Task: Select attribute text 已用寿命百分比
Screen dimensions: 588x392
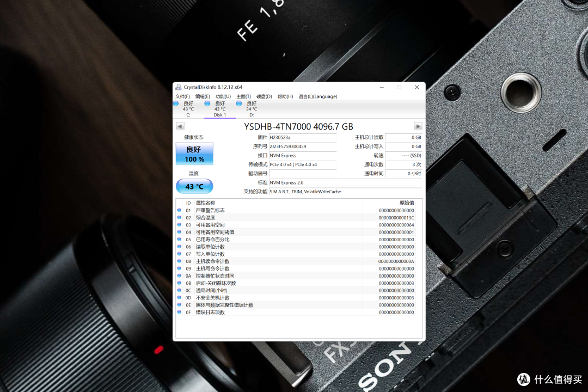Action: (x=213, y=240)
